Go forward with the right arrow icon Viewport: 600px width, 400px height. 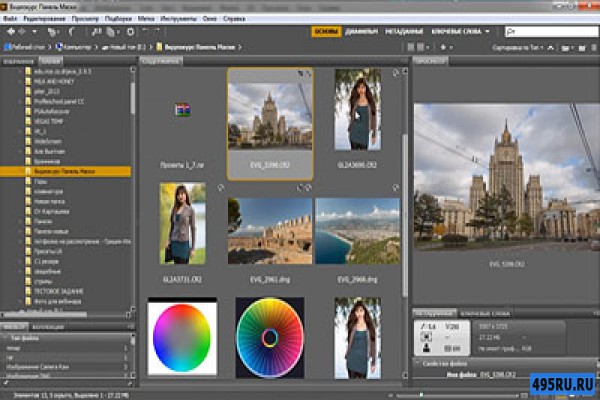[22, 32]
